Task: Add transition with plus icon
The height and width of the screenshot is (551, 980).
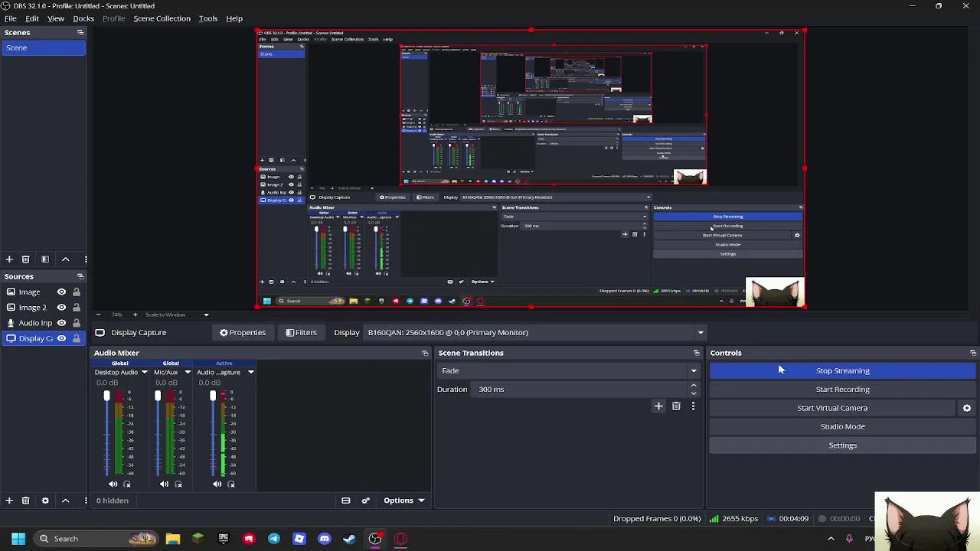Action: pos(658,406)
